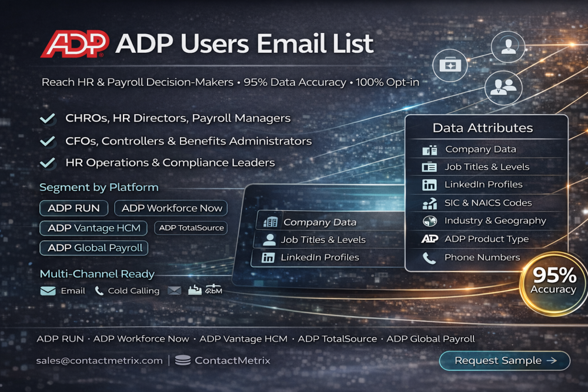This screenshot has height=392, width=588.
Task: Click the ADP Product Type label
Action: pyautogui.click(x=486, y=239)
